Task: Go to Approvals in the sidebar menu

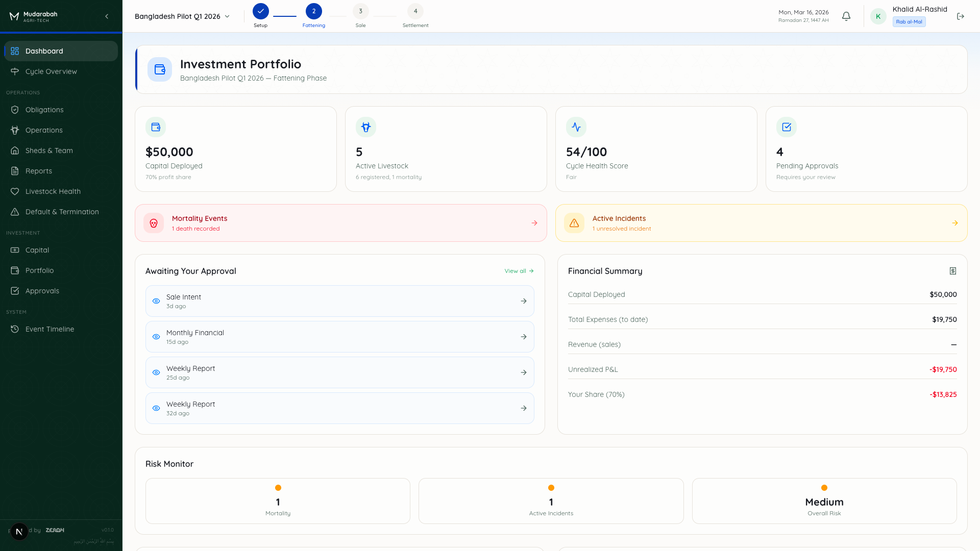Action: 42,291
